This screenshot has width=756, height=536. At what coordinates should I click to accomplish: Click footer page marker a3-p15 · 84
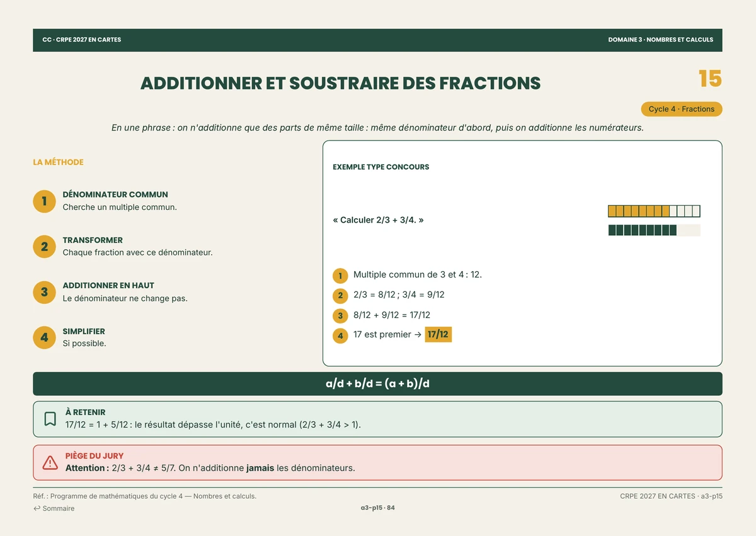pos(377,508)
